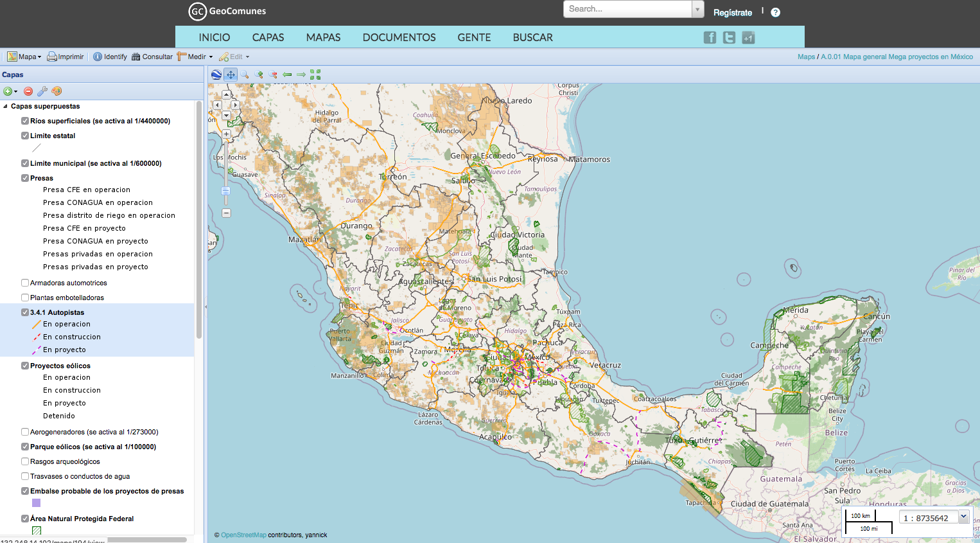Select the magnifier zoom box tool
The width and height of the screenshot is (980, 543).
point(245,75)
